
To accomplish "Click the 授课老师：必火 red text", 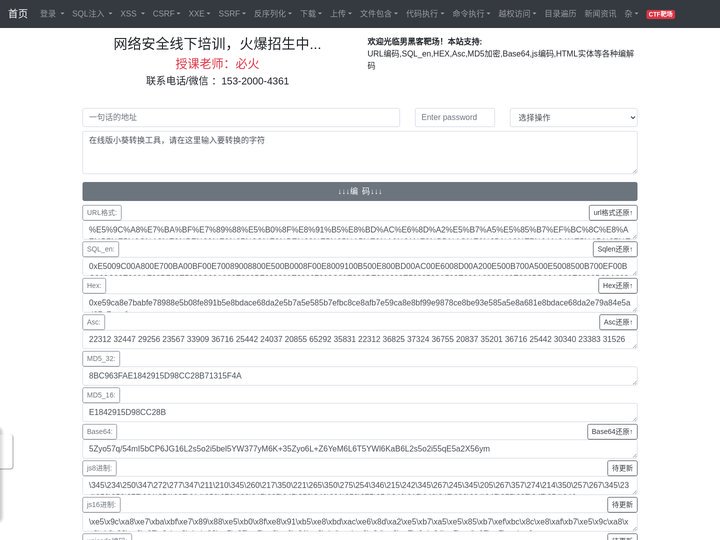I will [217, 64].
